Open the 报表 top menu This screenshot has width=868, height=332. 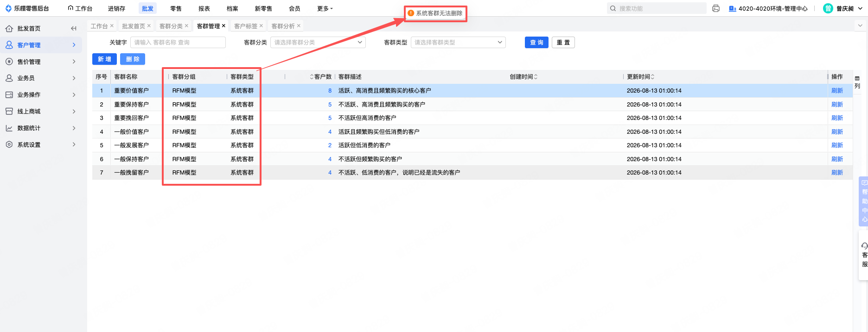click(x=204, y=8)
